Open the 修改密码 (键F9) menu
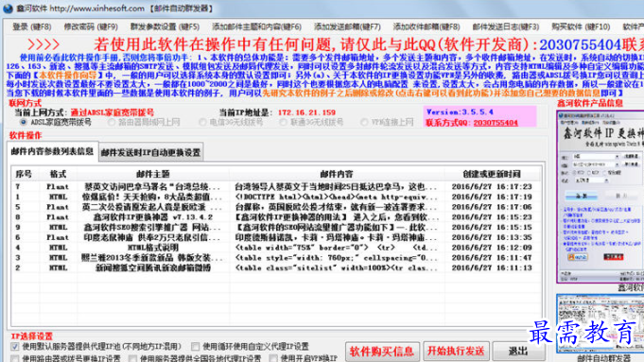Image resolution: width=644 pixels, height=362 pixels. (x=91, y=27)
